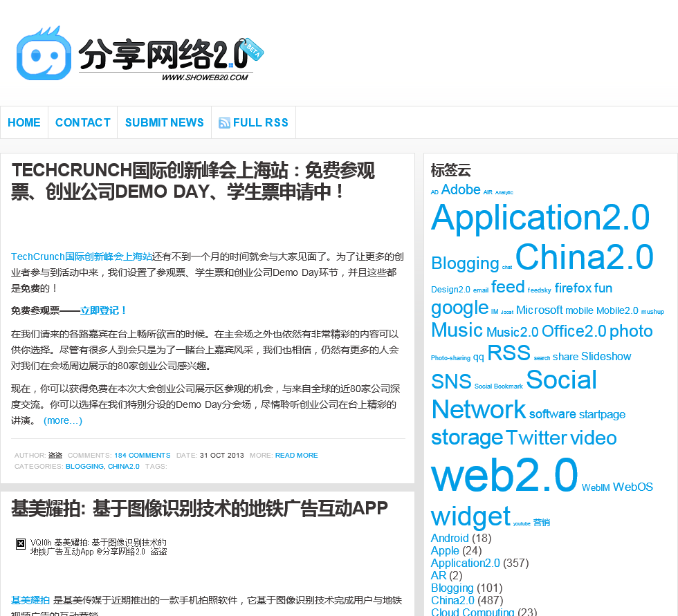Select the software tag
The image size is (678, 616).
(553, 414)
